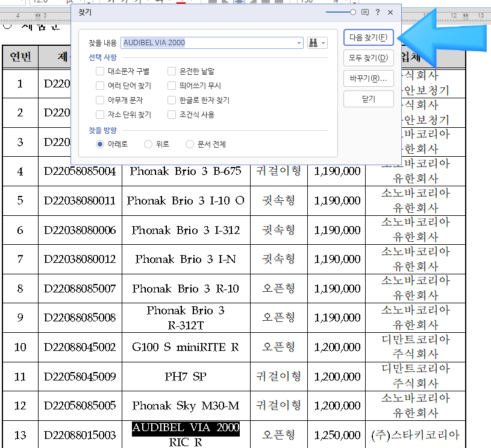Select the 아래로 search direction radio button
This screenshot has height=448, width=491.
100,144
